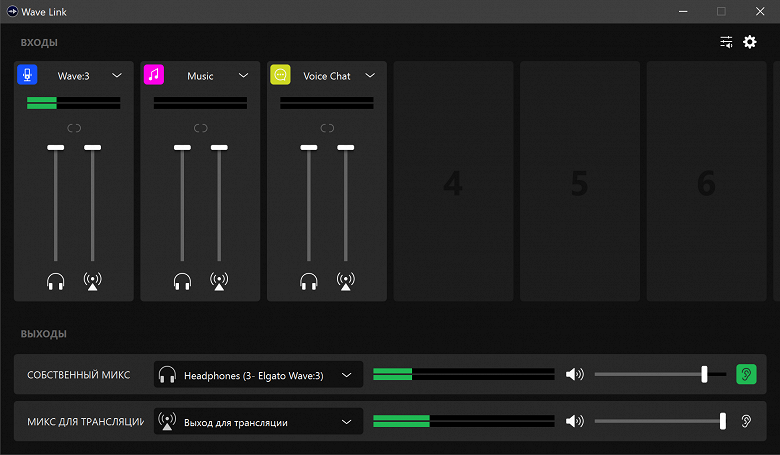Add an input in empty slot 4
780x455 pixels.
453,182
